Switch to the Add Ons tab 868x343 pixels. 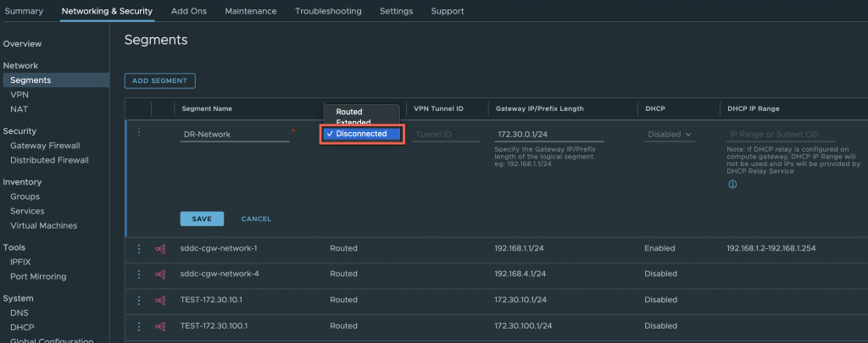tap(189, 11)
